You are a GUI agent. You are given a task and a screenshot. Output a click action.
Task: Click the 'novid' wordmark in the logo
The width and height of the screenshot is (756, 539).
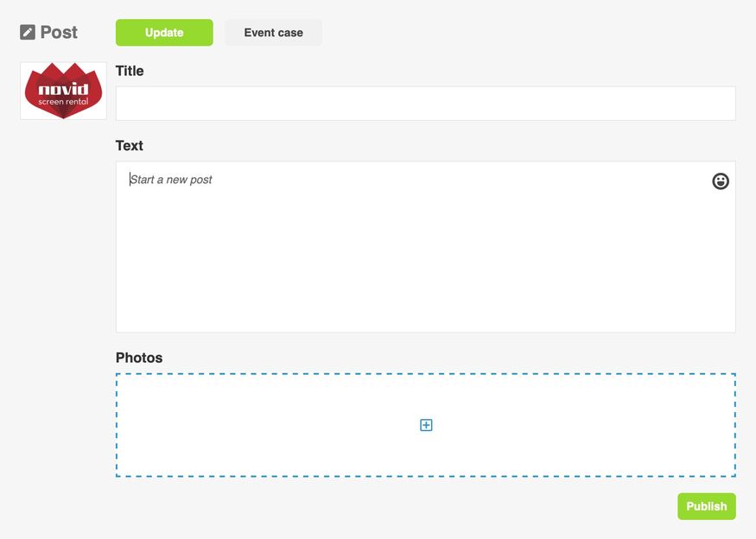coord(64,89)
